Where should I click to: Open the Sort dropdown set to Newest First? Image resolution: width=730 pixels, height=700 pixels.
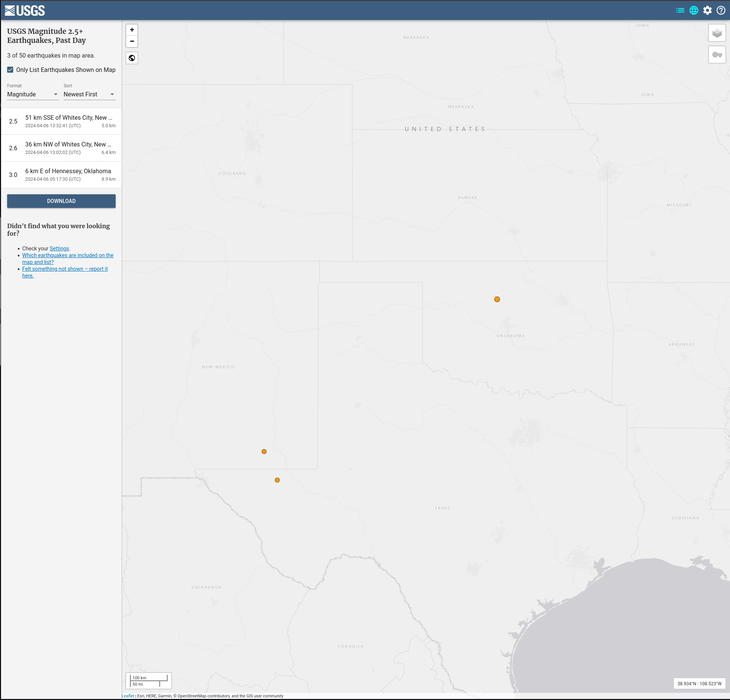click(89, 95)
